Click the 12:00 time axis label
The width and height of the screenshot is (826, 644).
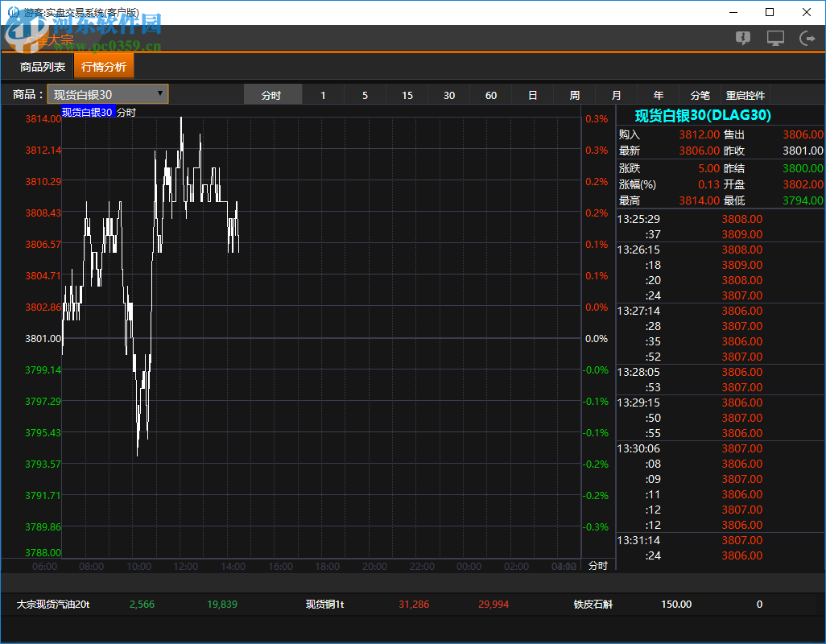tap(185, 567)
